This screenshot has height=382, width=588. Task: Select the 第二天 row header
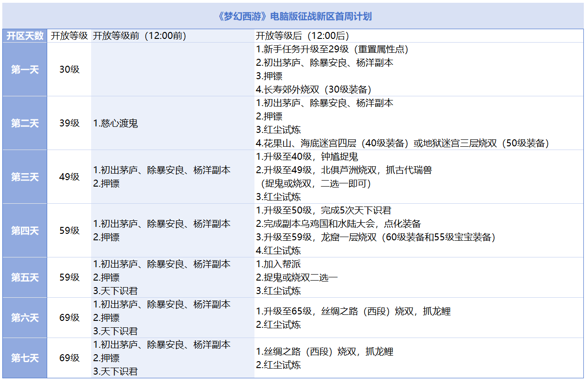(25, 123)
